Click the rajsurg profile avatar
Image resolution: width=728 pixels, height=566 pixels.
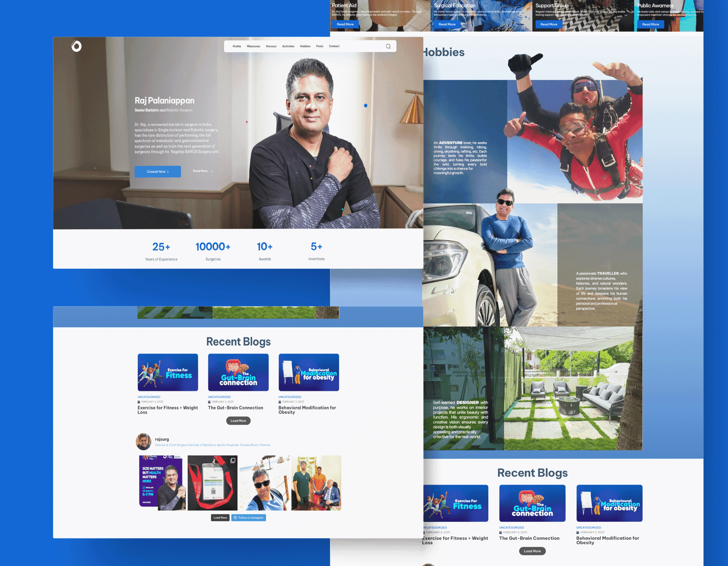click(144, 441)
